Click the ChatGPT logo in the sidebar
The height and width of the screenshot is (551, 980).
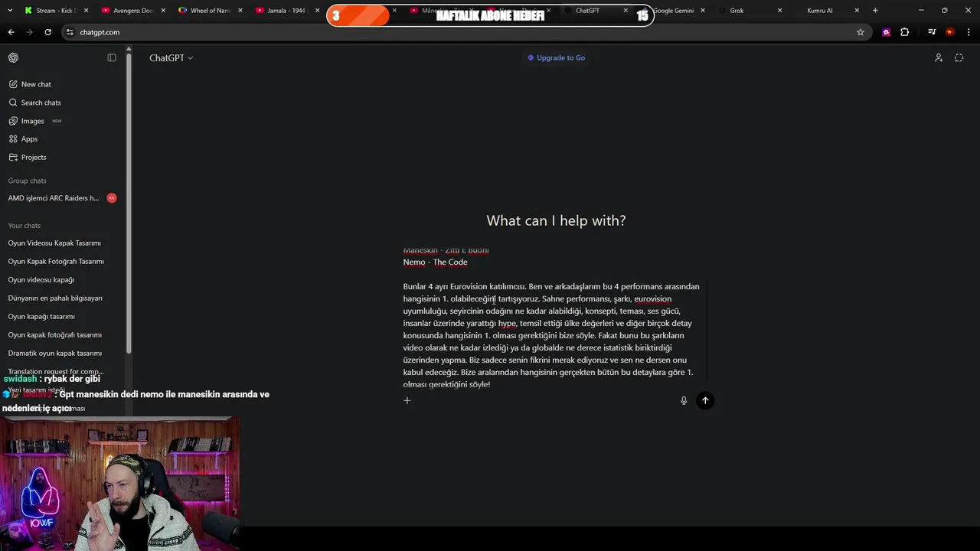[13, 58]
